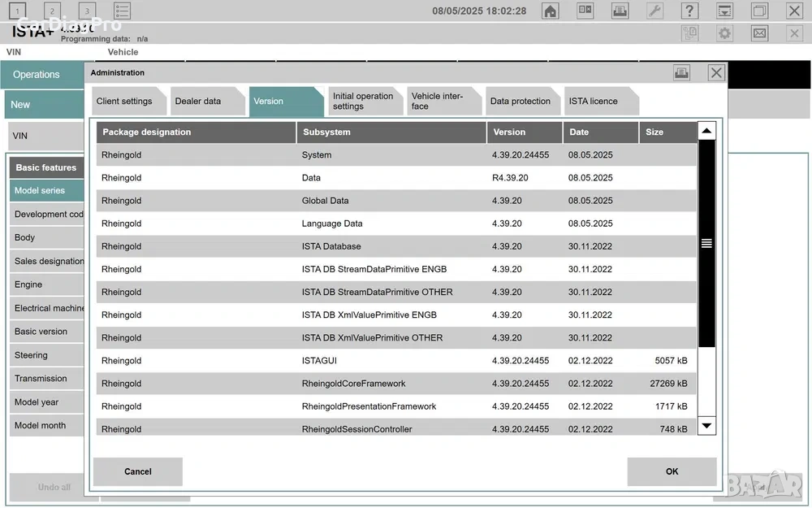Image resolution: width=812 pixels, height=508 pixels.
Task: Click the Home icon in top toolbar
Action: click(551, 11)
